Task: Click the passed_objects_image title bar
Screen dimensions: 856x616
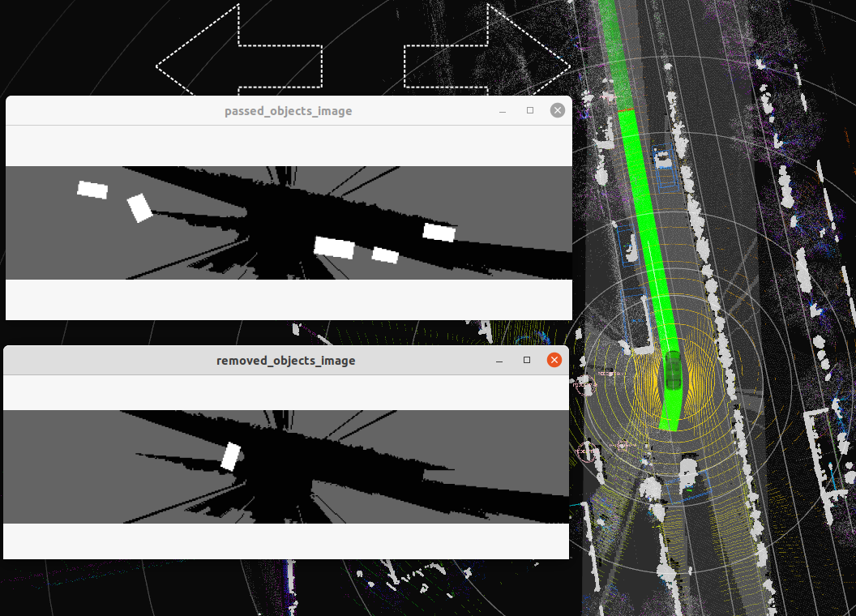Action: pyautogui.click(x=288, y=110)
